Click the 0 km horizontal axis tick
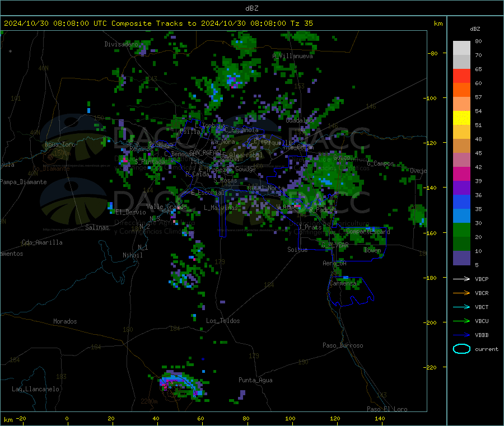Screen dimensions: 504x426 [x=67, y=419]
